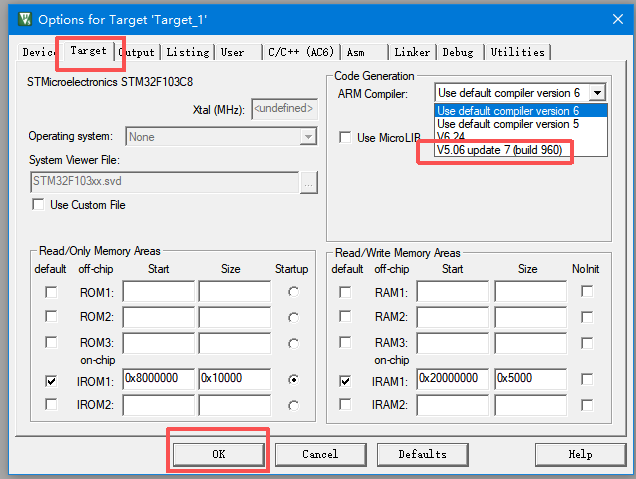
Task: Enable NoInit for RAM3
Action: tap(587, 343)
